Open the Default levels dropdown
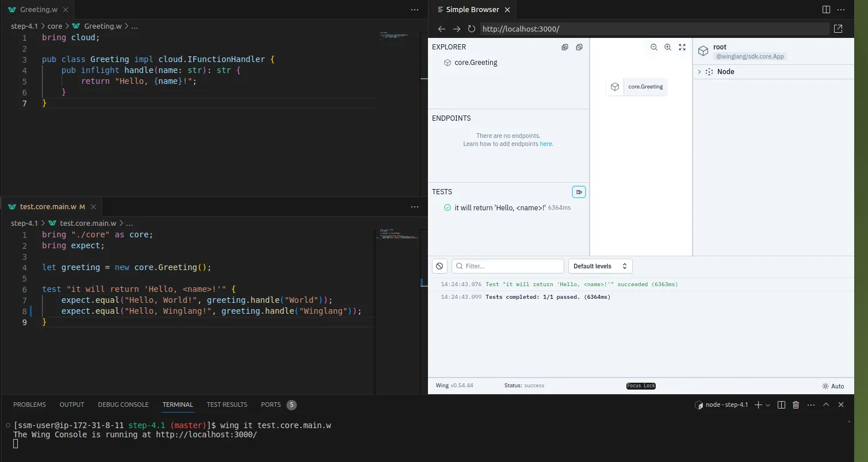 (600, 266)
